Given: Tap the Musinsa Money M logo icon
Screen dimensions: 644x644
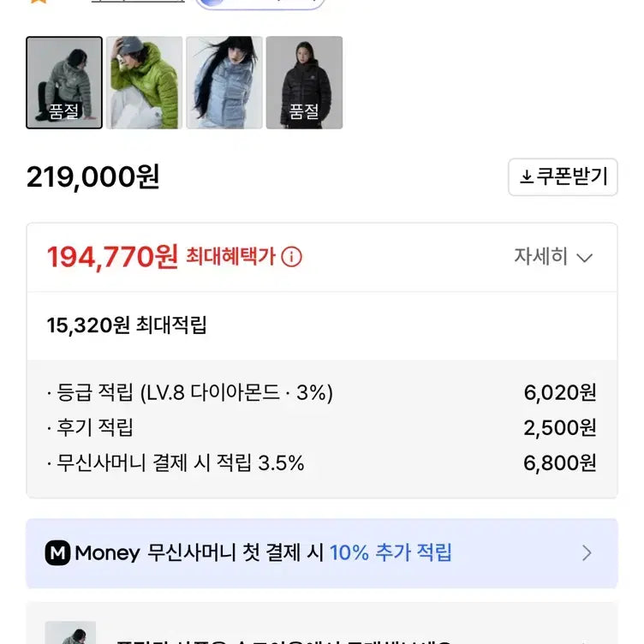Looking at the screenshot, I should pos(57,553).
